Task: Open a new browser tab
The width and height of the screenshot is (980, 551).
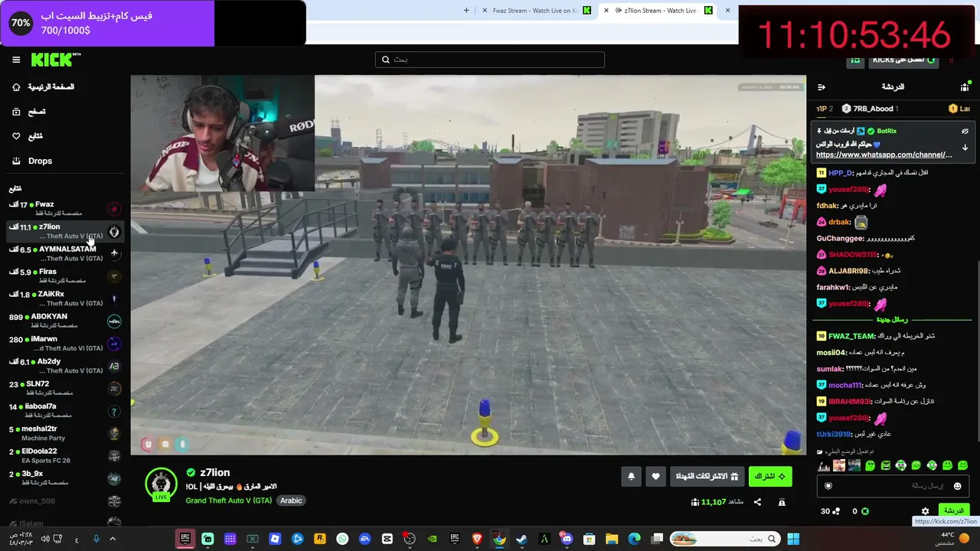Action: [x=466, y=11]
